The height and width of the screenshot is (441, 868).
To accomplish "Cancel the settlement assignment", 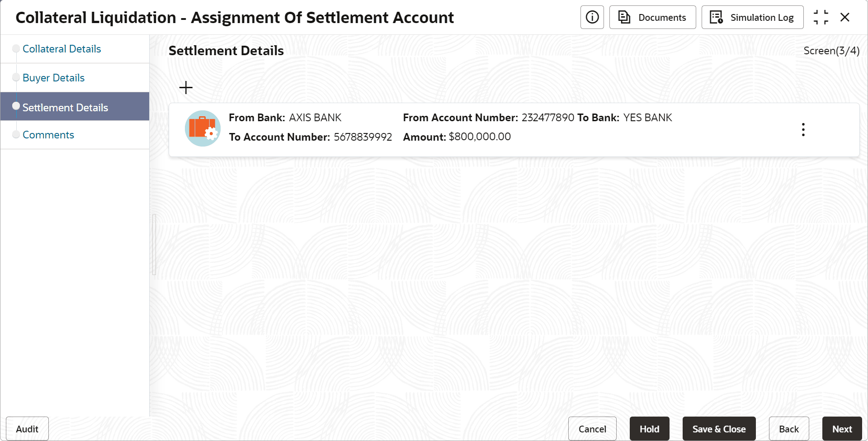I will (x=592, y=429).
